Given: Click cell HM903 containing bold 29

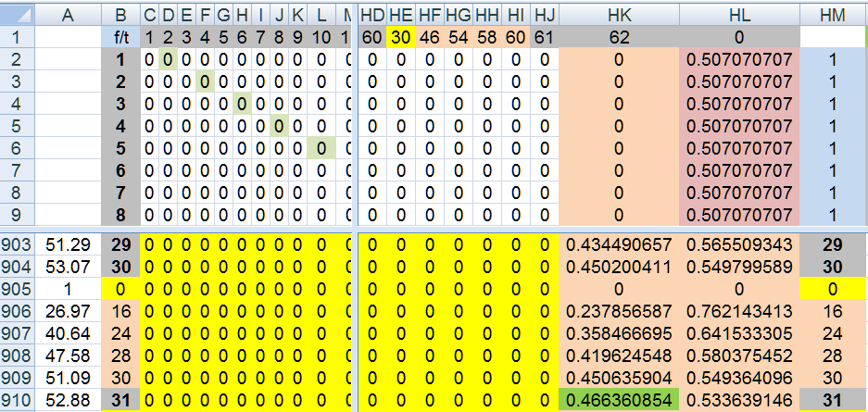Looking at the screenshot, I should [833, 244].
